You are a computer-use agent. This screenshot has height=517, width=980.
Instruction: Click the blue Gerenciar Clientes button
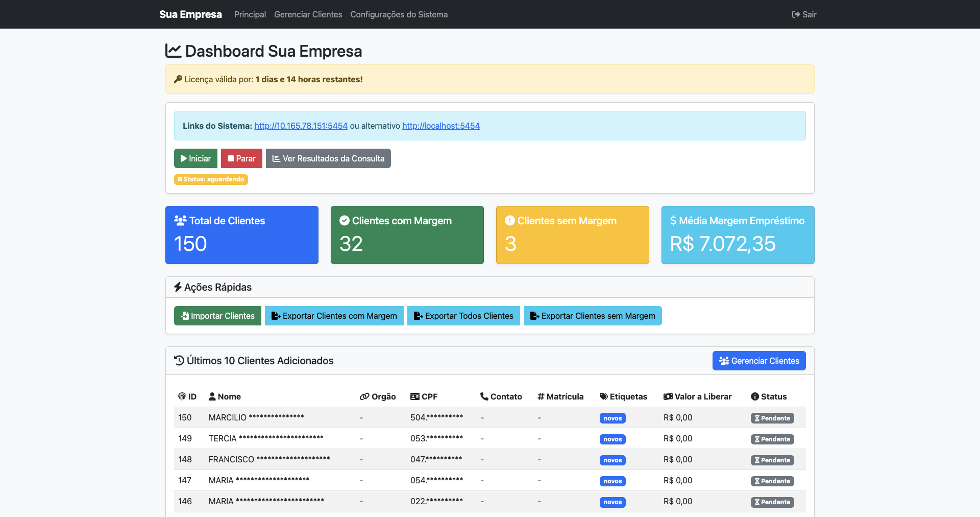pos(759,361)
